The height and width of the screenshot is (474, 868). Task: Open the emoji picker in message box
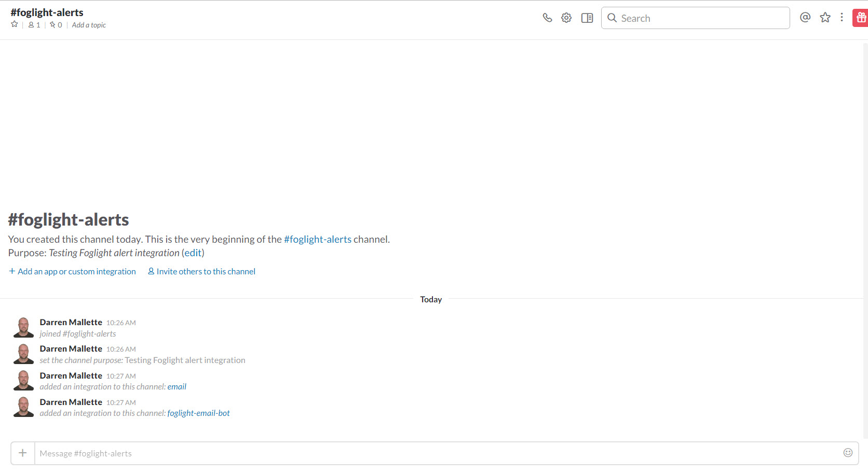tap(848, 453)
